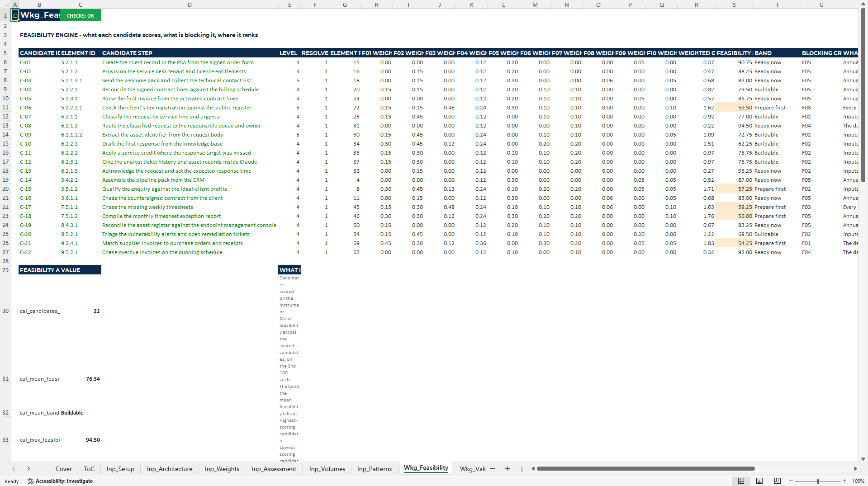The height and width of the screenshot is (486, 868).
Task: Click Accessibility: Investigate status text
Action: click(64, 481)
